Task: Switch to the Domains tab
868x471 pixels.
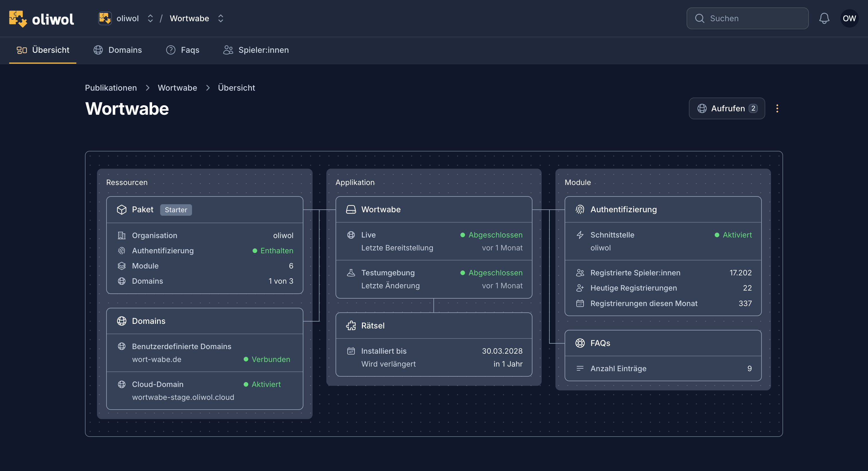Action: tap(117, 50)
